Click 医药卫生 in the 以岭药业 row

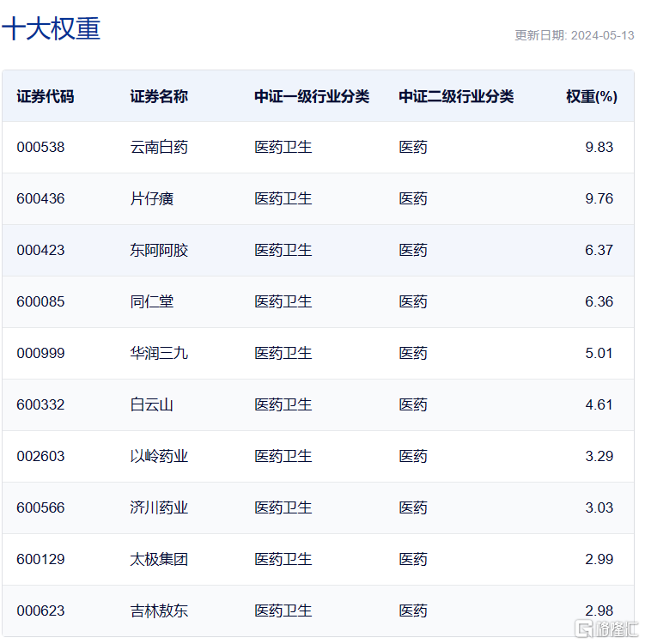pyautogui.click(x=283, y=456)
